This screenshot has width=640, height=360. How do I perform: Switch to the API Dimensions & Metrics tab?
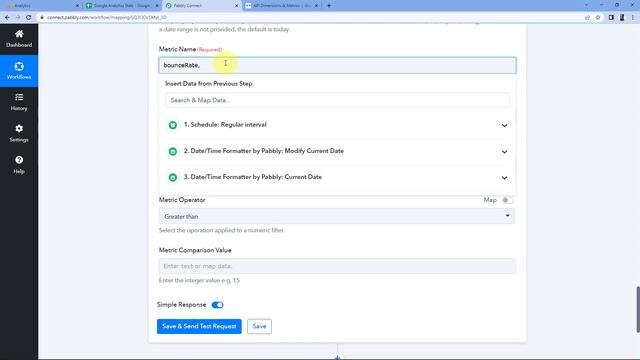point(282,6)
